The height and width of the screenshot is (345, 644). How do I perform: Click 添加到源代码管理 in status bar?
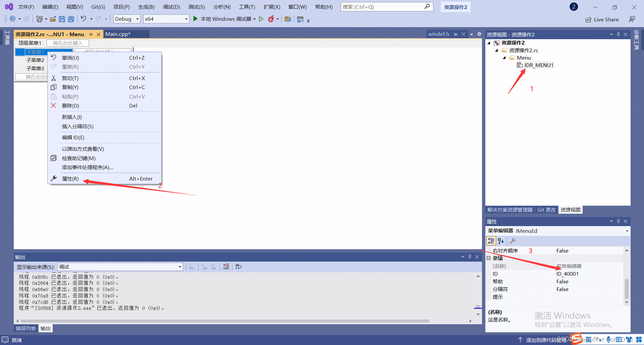pyautogui.click(x=546, y=340)
